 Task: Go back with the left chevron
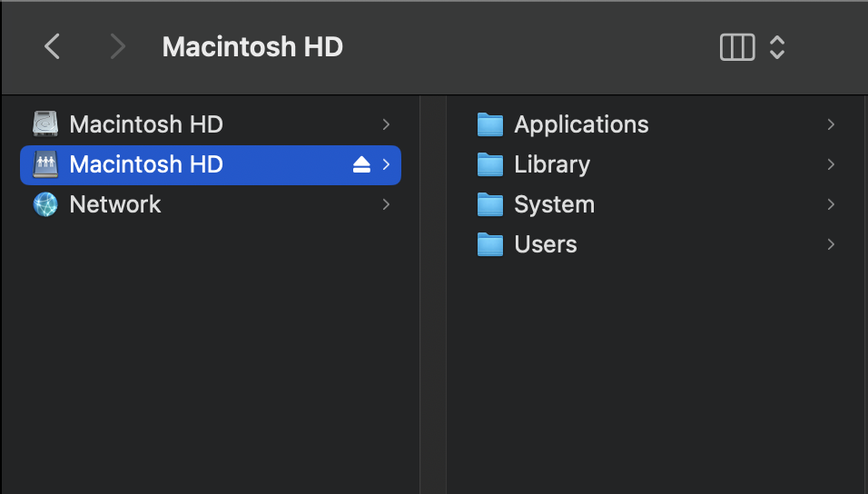52,46
